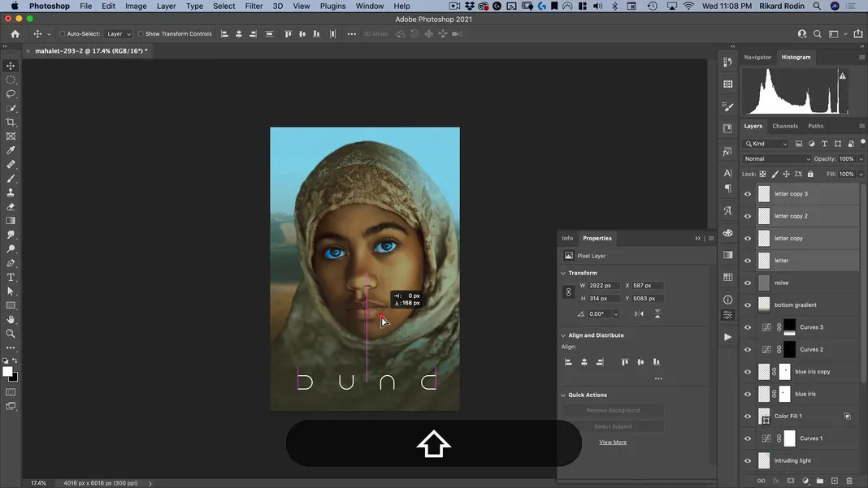
Task: Hide the Color Fill 1 layer
Action: point(748,416)
